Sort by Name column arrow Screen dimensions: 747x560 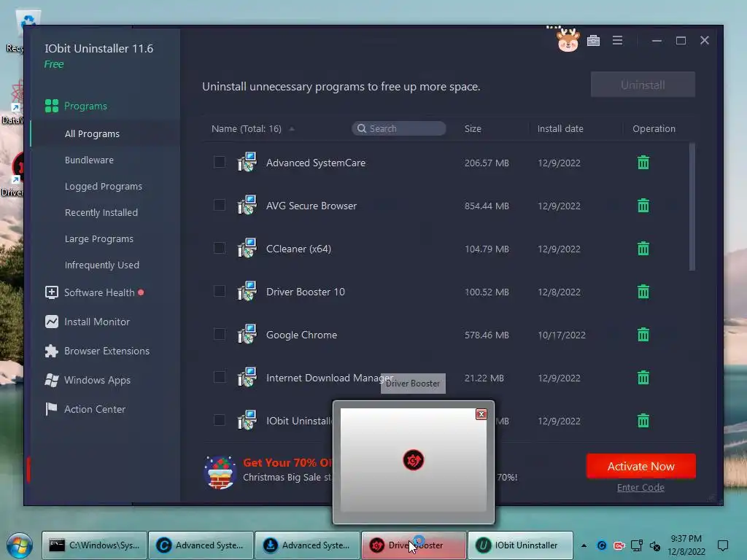(292, 129)
